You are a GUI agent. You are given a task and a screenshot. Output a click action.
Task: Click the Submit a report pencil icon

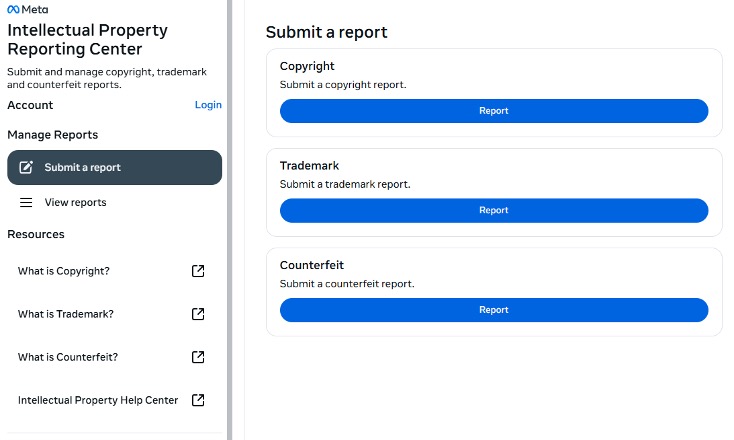point(27,168)
